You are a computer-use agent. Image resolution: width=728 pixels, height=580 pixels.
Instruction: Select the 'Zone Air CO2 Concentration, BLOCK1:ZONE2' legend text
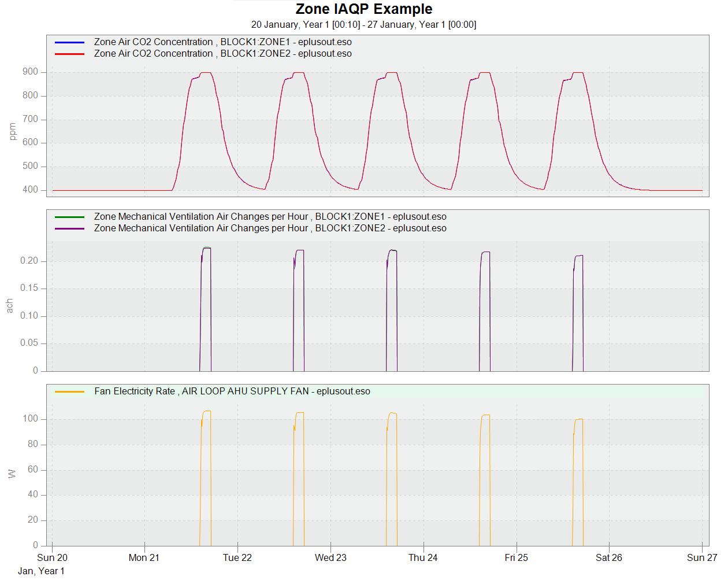(x=222, y=54)
